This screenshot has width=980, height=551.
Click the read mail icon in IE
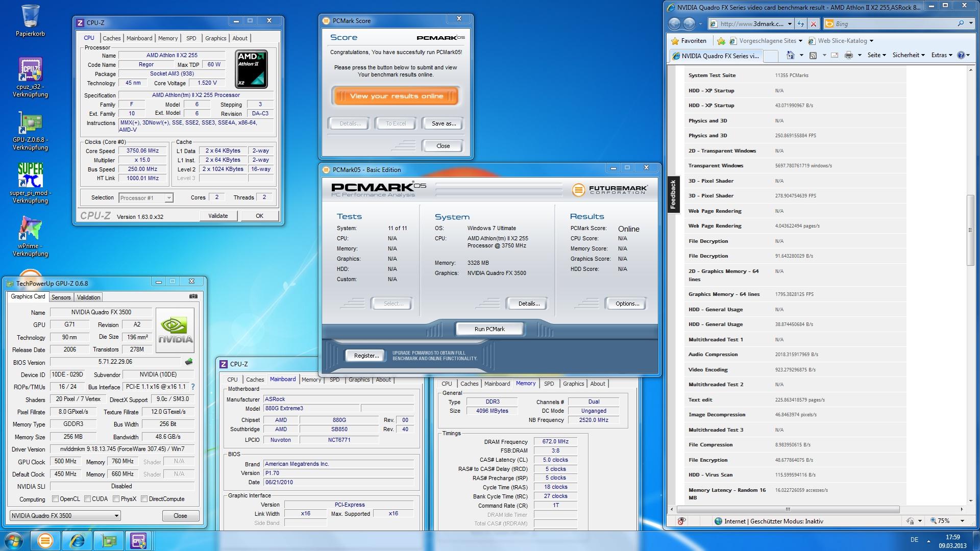(835, 55)
